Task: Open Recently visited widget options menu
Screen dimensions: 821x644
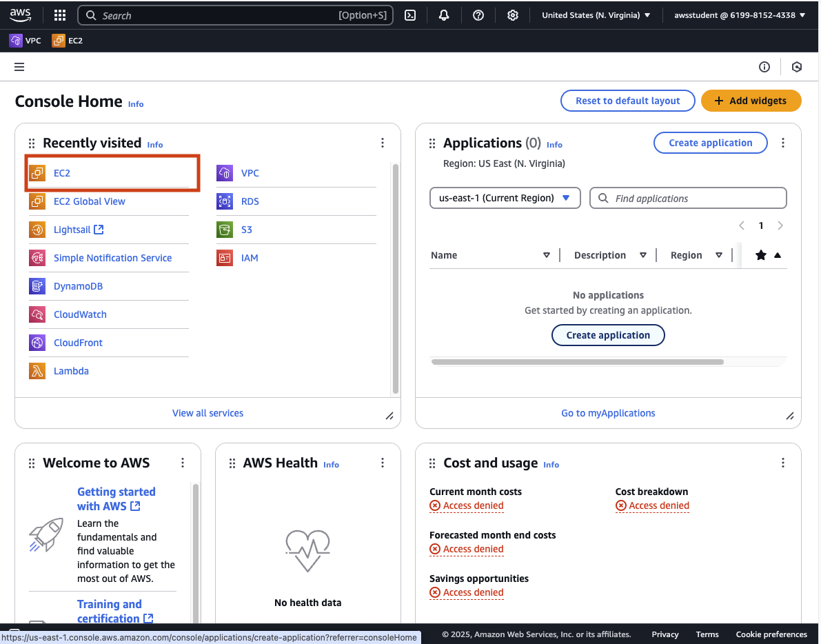Action: coord(382,143)
